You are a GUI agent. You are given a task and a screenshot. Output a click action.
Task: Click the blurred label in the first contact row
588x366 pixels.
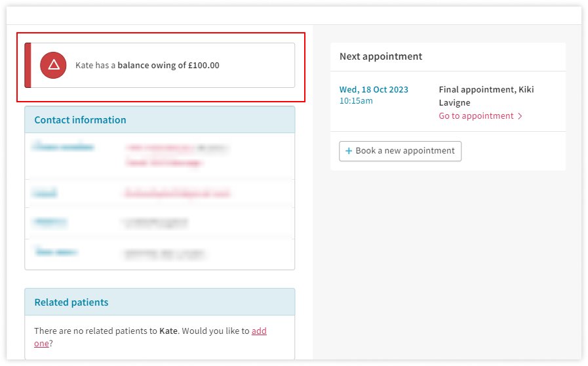[63, 148]
